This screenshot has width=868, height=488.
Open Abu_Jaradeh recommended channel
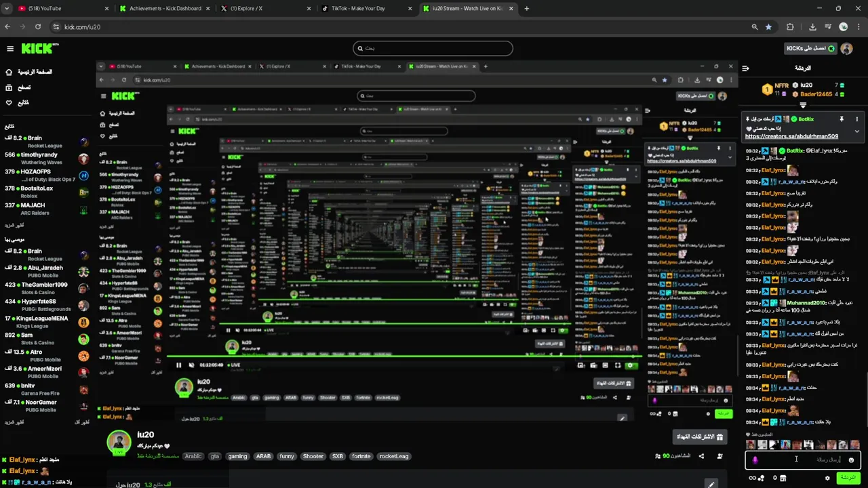[47, 271]
